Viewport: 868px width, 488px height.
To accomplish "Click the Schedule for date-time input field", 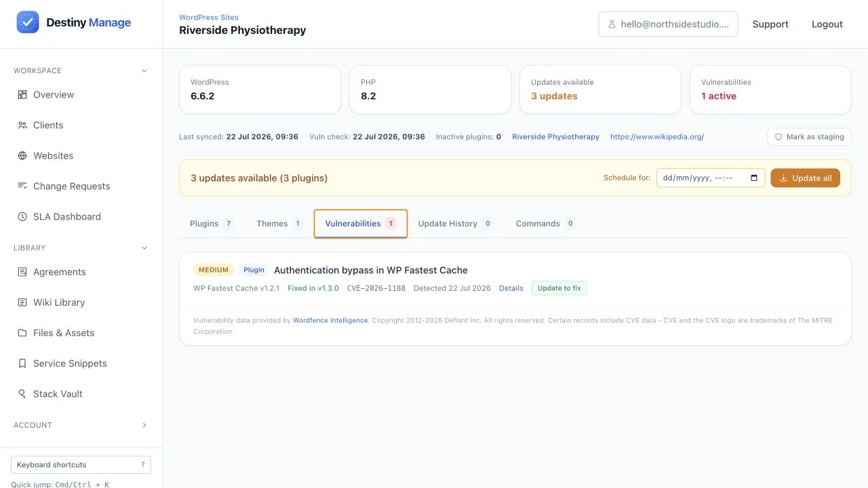I will coord(711,178).
